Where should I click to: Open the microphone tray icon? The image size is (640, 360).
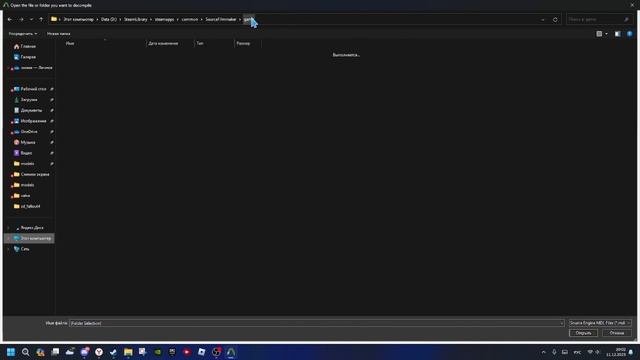pos(554,352)
